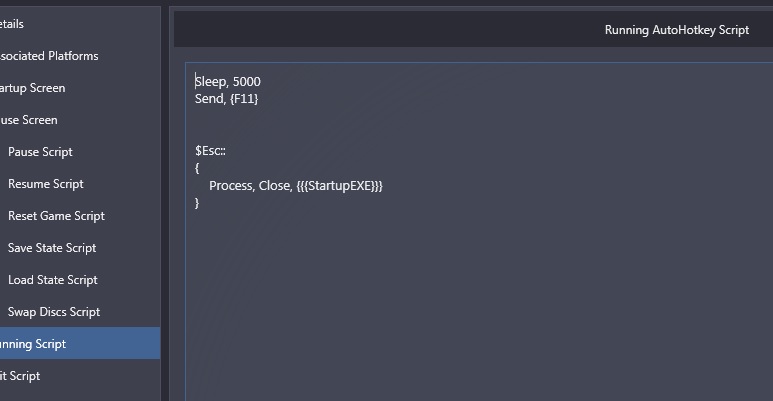
Task: Switch to the Exit Script page
Action: tap(80, 376)
